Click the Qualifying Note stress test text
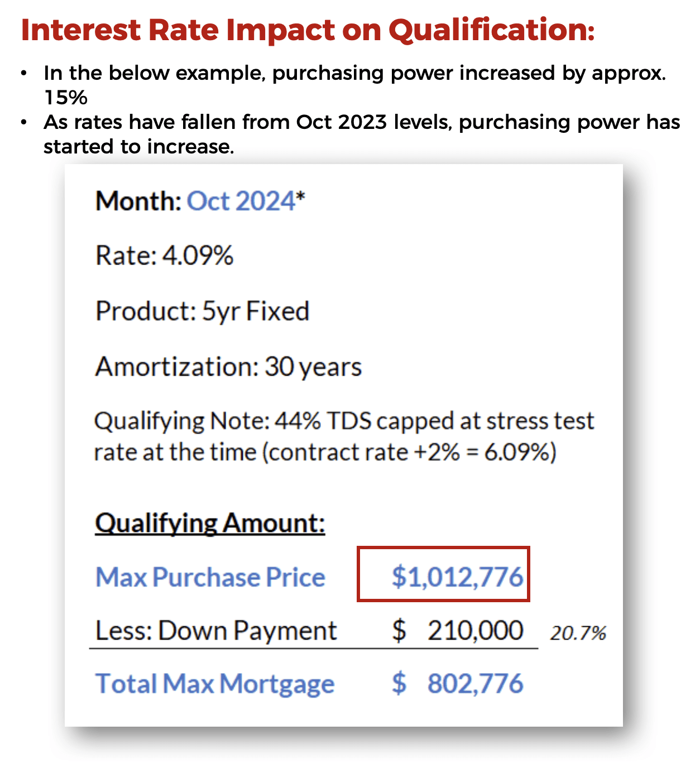 pyautogui.click(x=344, y=436)
